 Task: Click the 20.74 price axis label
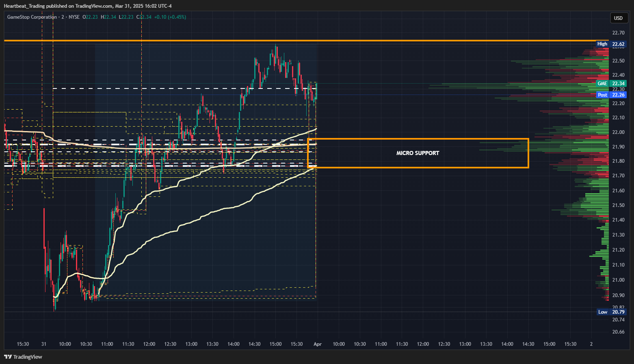point(618,320)
